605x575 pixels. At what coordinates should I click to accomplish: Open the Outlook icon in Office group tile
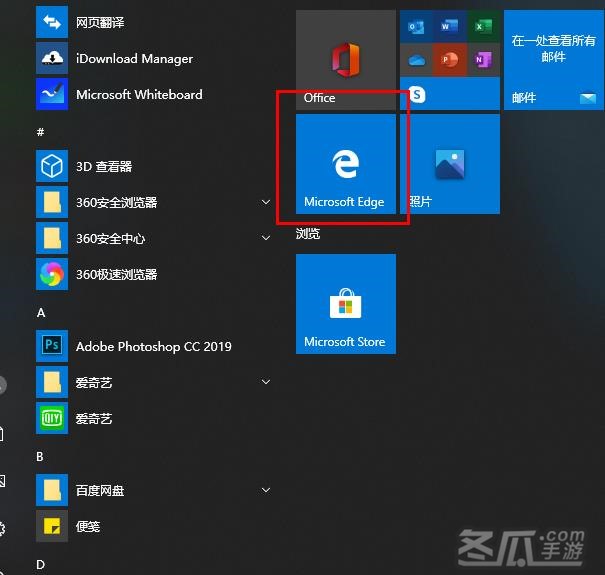point(416,27)
